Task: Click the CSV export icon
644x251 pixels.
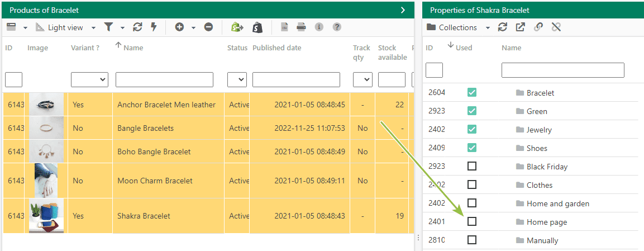Action: [284, 27]
